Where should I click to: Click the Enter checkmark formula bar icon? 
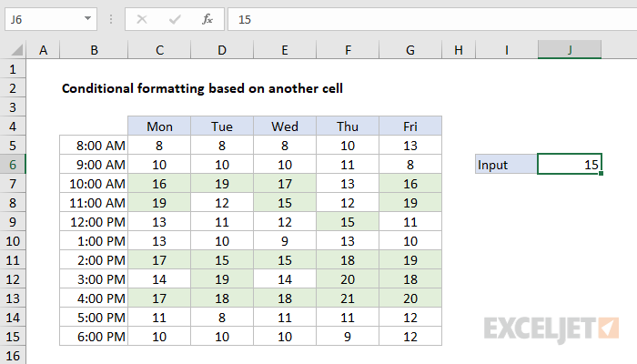(174, 18)
